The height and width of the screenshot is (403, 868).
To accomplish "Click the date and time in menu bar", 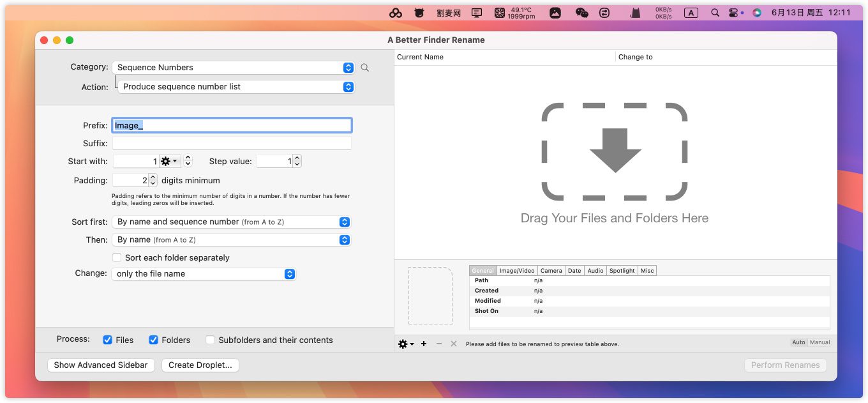I will point(811,13).
